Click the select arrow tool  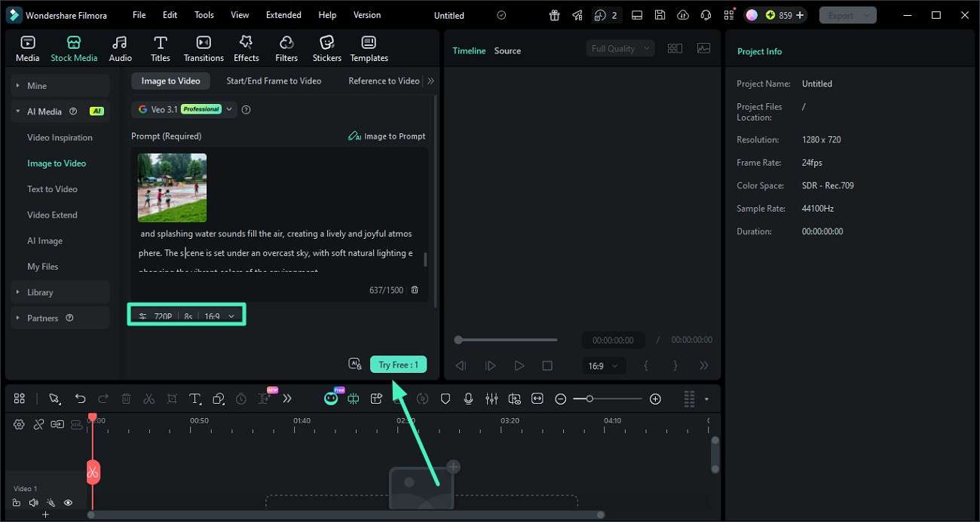54,398
